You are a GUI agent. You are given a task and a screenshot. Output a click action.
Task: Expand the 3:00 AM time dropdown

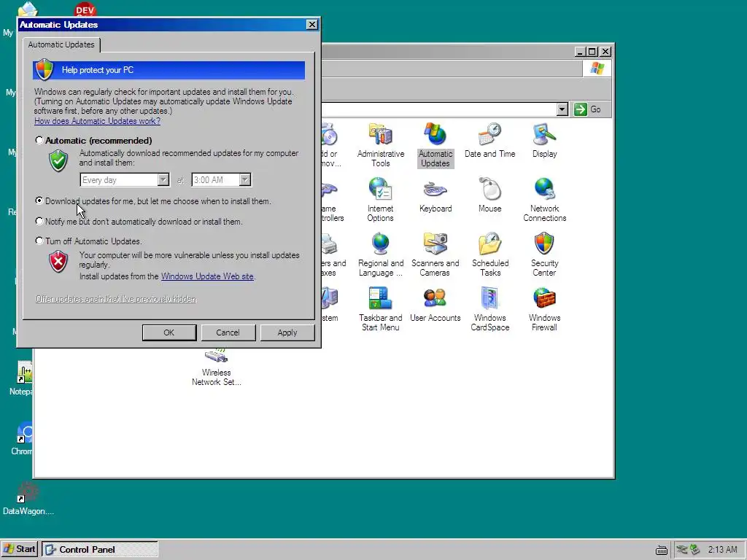[x=245, y=180]
